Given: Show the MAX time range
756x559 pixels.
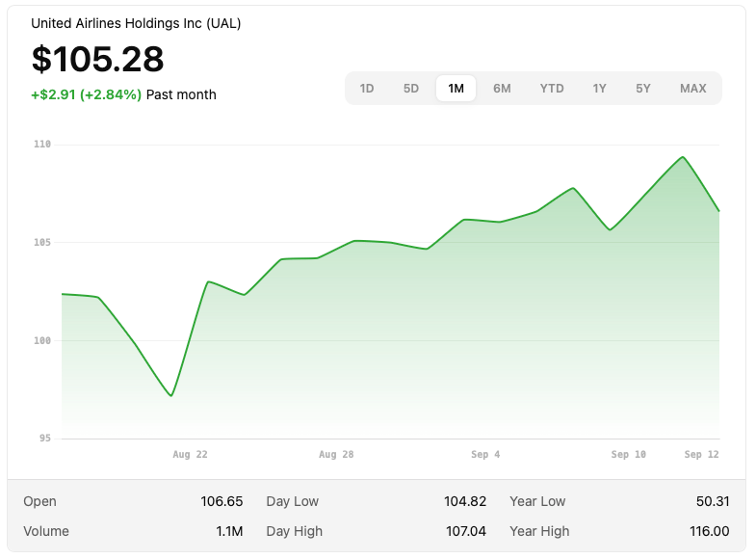Looking at the screenshot, I should coord(692,89).
